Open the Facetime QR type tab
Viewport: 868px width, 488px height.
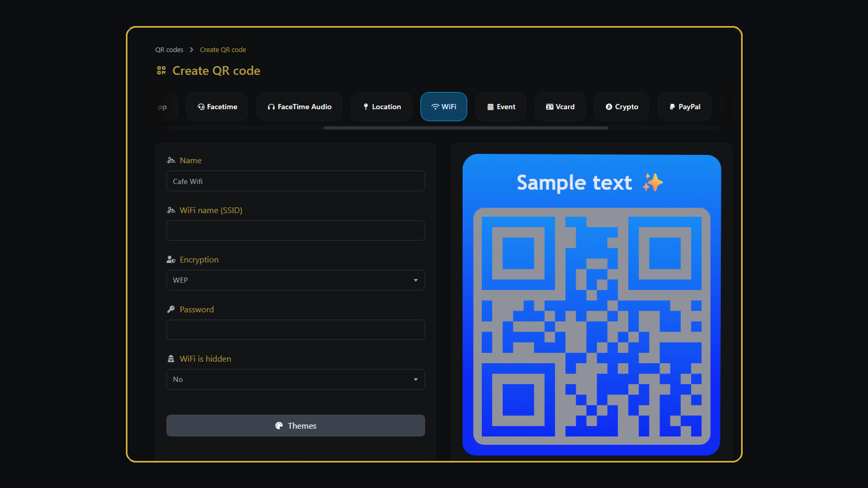click(x=217, y=107)
